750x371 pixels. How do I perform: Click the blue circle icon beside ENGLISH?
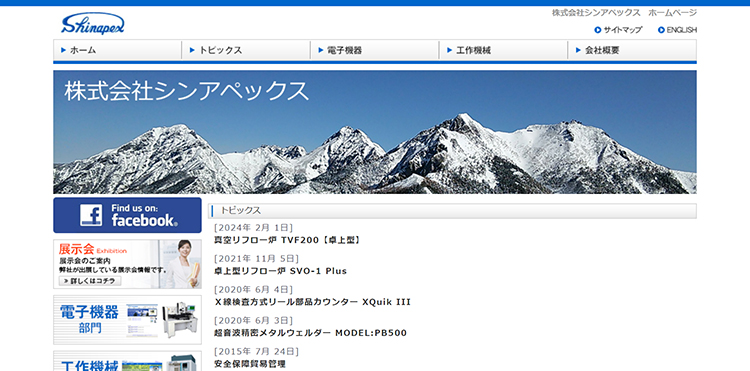pyautogui.click(x=661, y=30)
